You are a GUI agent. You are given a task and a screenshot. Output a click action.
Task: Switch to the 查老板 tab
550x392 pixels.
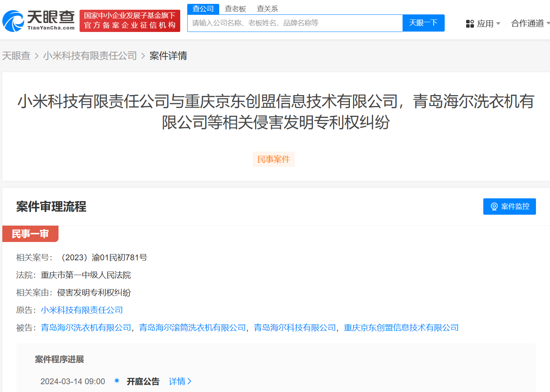[x=235, y=9]
